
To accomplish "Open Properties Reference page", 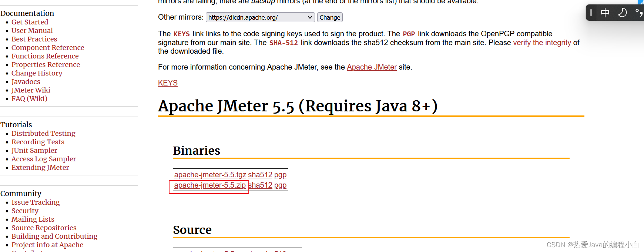I will 46,65.
